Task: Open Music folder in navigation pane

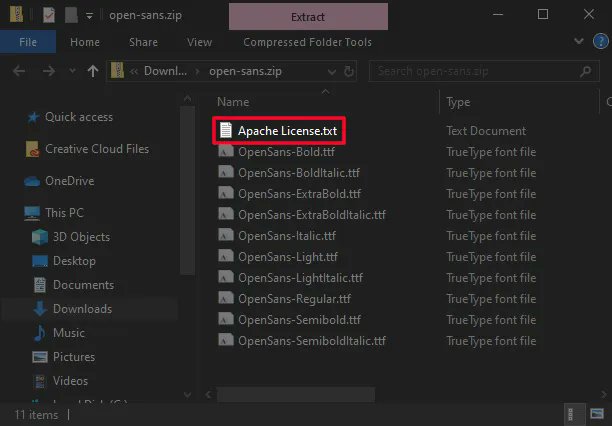Action: [x=69, y=333]
